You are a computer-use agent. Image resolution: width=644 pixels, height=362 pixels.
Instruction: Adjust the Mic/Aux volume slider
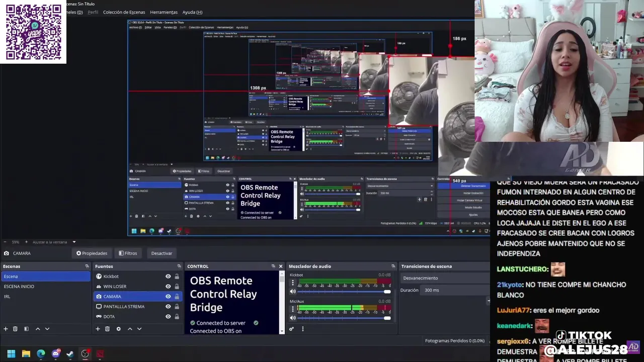pos(344,318)
